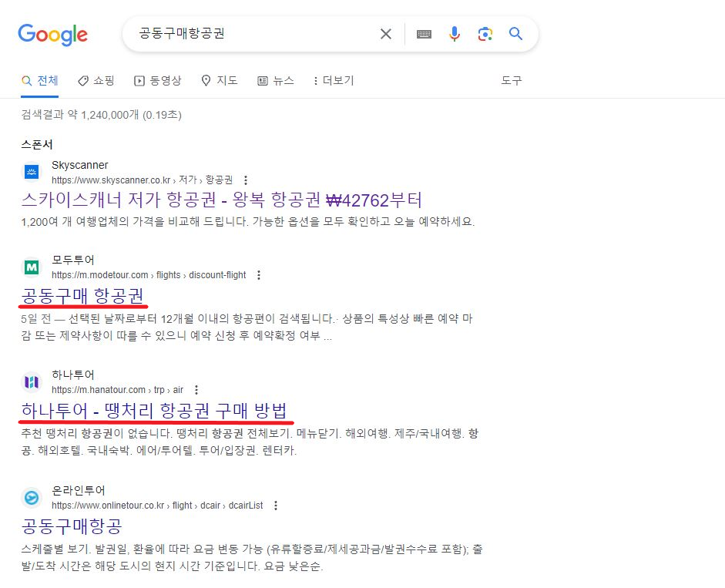Expand the 더보기 menu
This screenshot has width=725, height=588.
point(334,81)
